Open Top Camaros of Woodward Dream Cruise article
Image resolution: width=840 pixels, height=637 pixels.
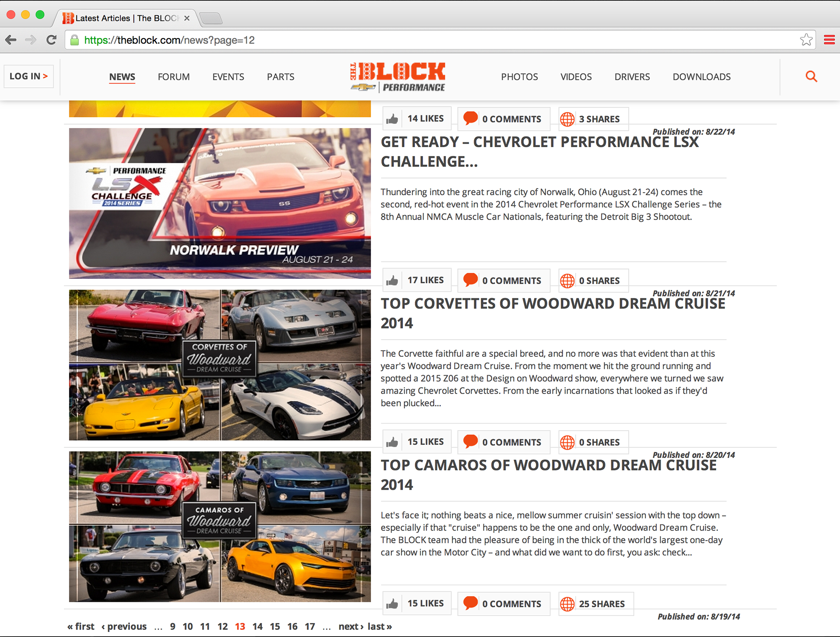click(549, 475)
